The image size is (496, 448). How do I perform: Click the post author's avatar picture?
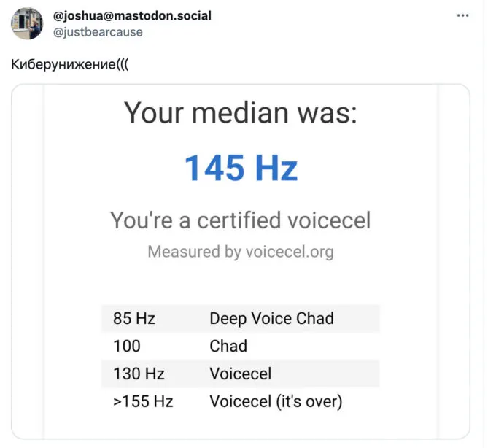click(x=26, y=23)
